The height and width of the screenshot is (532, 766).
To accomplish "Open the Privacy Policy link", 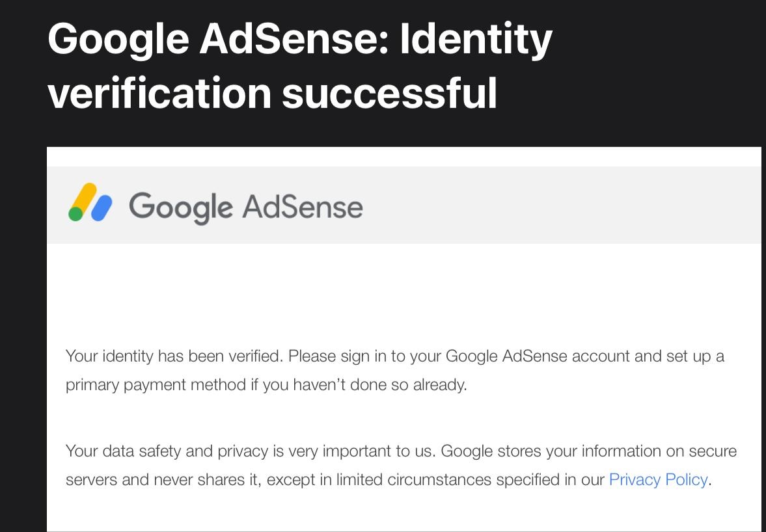I will tap(658, 480).
